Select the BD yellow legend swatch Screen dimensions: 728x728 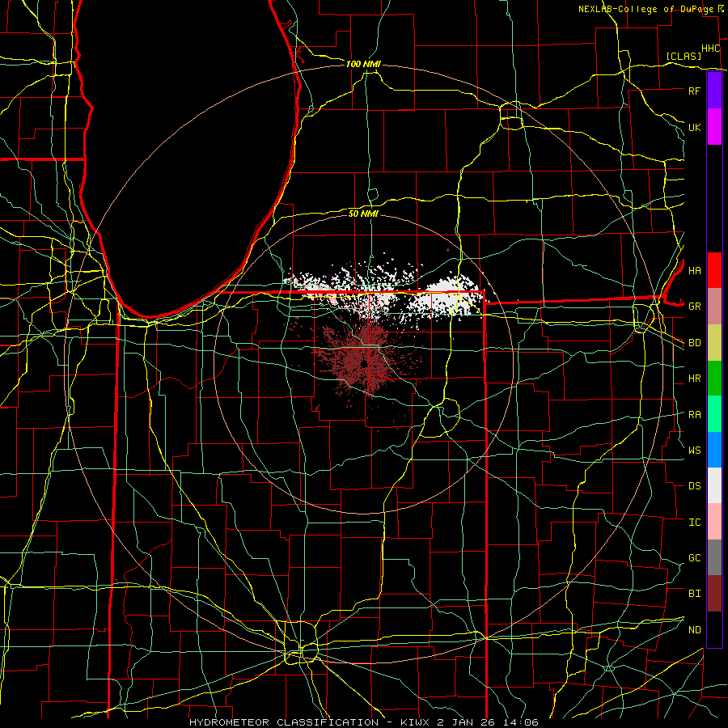click(714, 343)
